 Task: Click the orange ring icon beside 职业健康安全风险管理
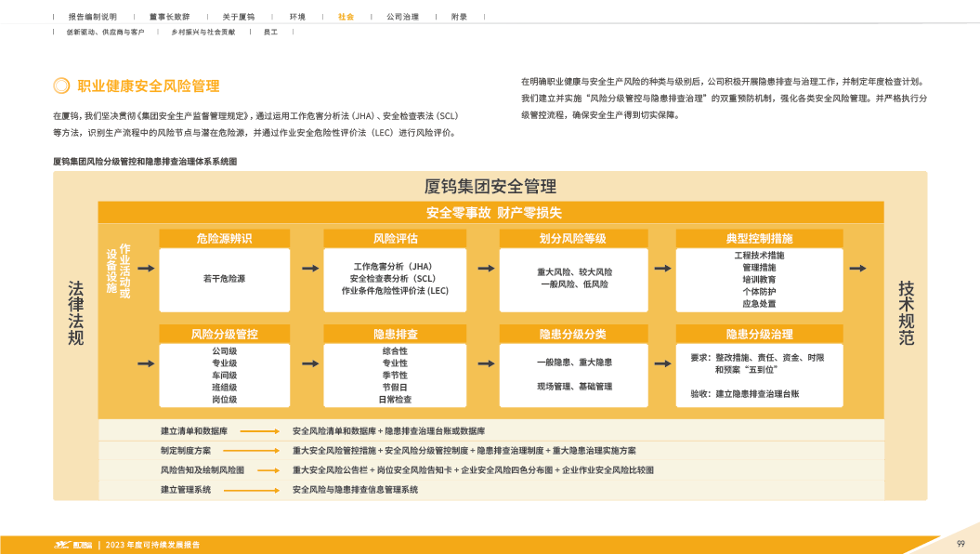click(x=61, y=86)
